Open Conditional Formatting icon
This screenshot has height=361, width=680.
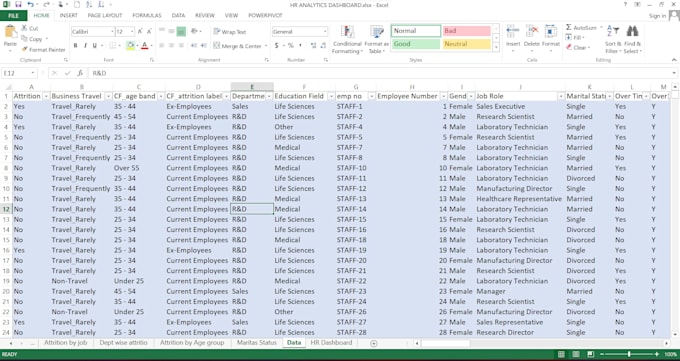click(x=347, y=33)
